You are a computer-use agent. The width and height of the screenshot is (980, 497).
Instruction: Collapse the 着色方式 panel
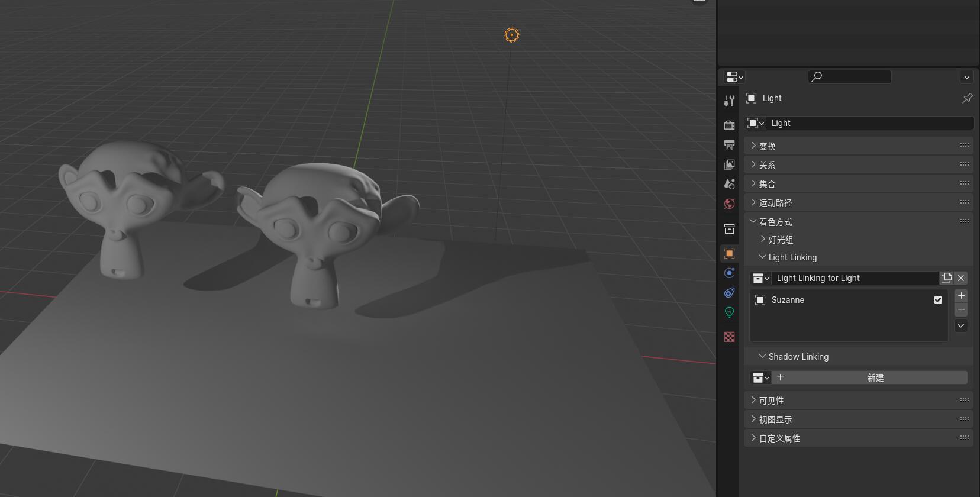[858, 221]
